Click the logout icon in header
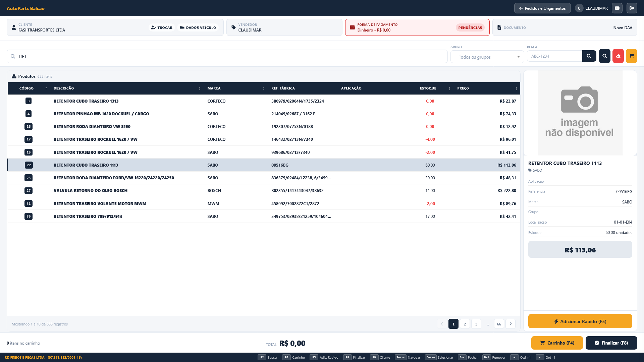The height and width of the screenshot is (362, 644). click(x=632, y=8)
